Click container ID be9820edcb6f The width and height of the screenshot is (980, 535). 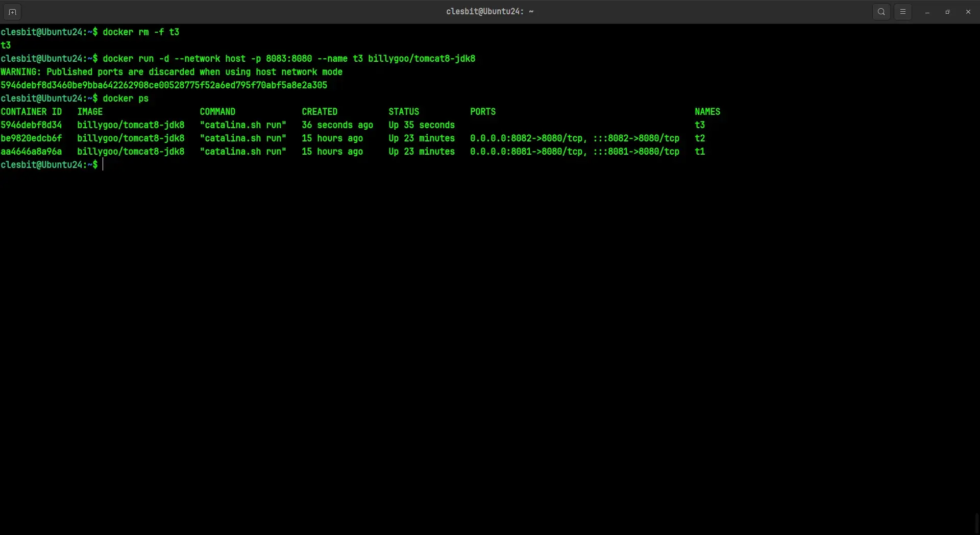pos(31,138)
